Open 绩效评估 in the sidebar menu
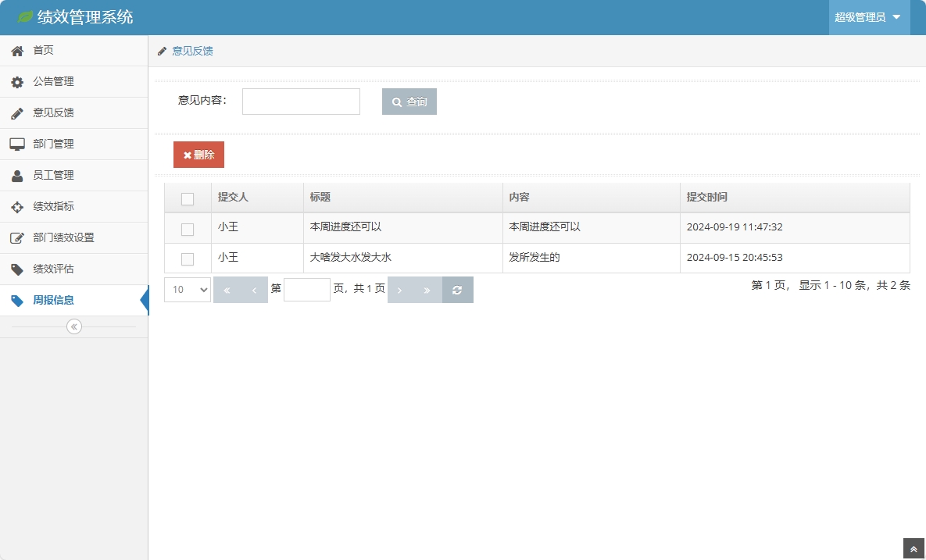The height and width of the screenshot is (560, 926). pyautogui.click(x=53, y=269)
